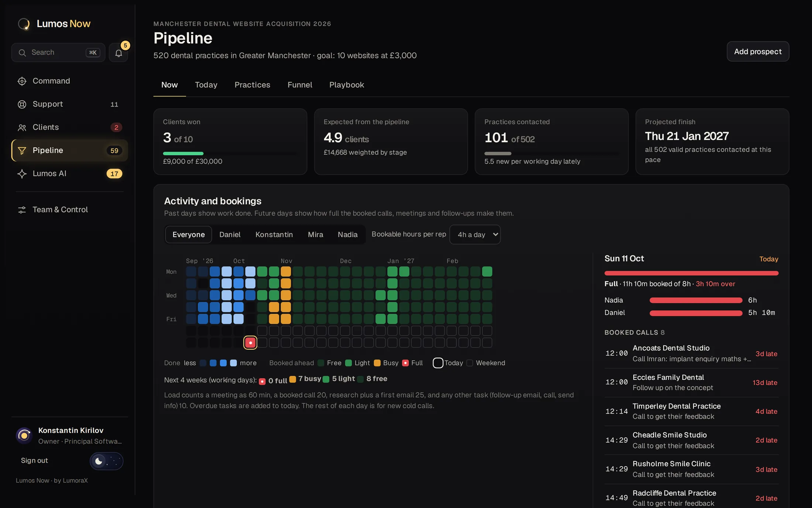Image resolution: width=812 pixels, height=508 pixels.
Task: Filter activity to Mira
Action: [316, 235]
